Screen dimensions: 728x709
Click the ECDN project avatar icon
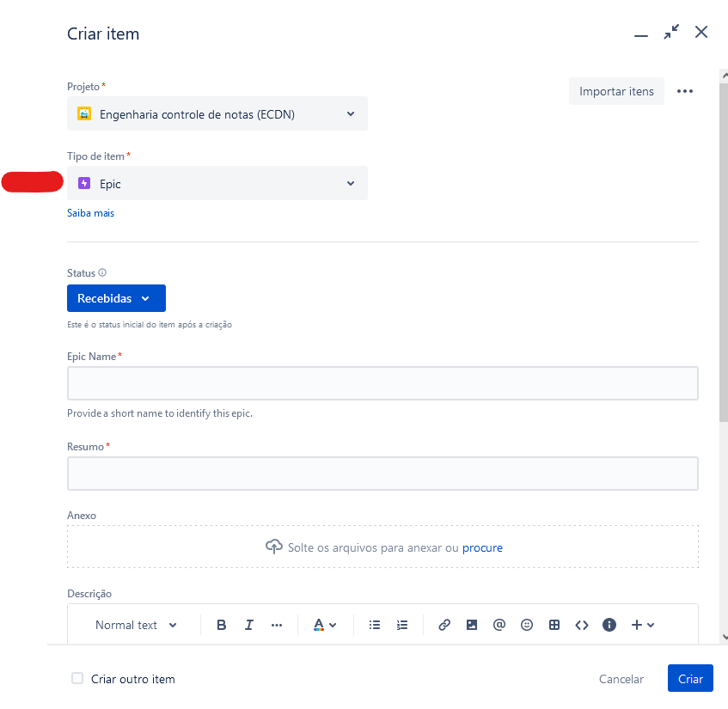(84, 113)
